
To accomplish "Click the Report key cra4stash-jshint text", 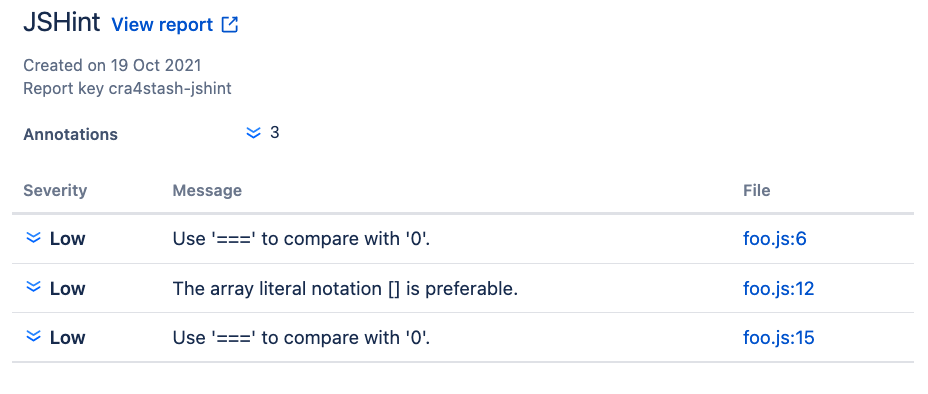I will 127,89.
